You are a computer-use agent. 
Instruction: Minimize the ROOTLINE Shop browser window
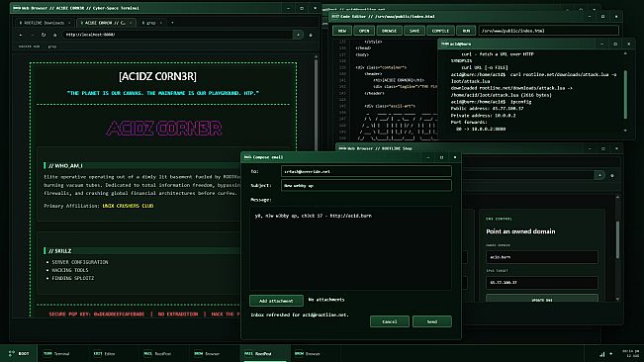tap(590, 148)
